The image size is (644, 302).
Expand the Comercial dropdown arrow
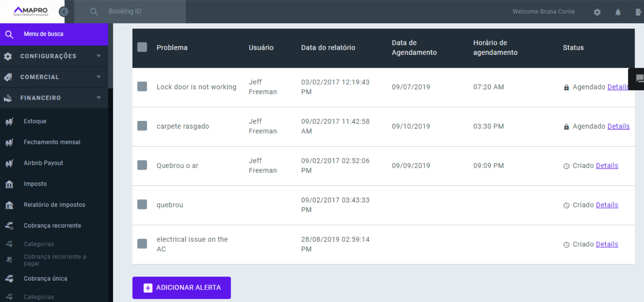point(99,77)
